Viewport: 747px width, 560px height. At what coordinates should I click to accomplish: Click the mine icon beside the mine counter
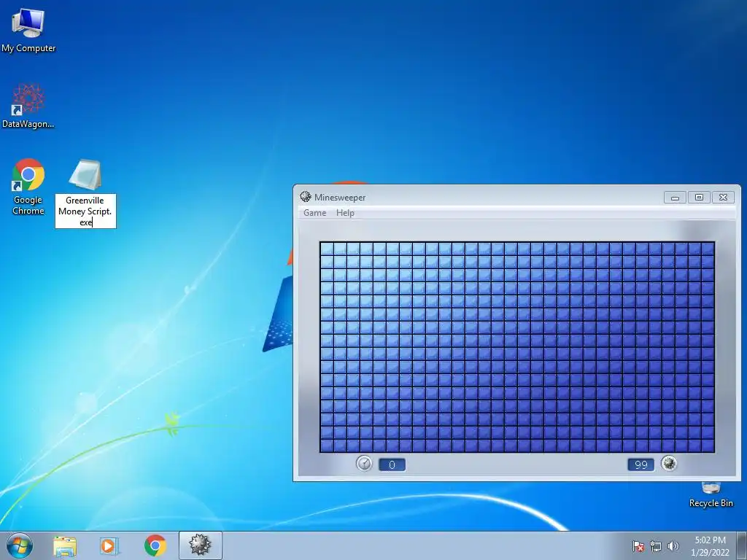[x=669, y=463]
